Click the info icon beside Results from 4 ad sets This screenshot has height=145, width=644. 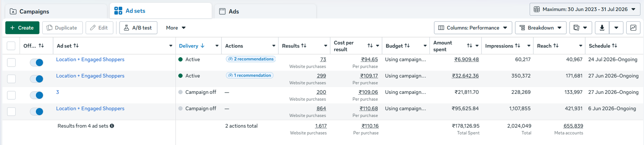pos(112,126)
